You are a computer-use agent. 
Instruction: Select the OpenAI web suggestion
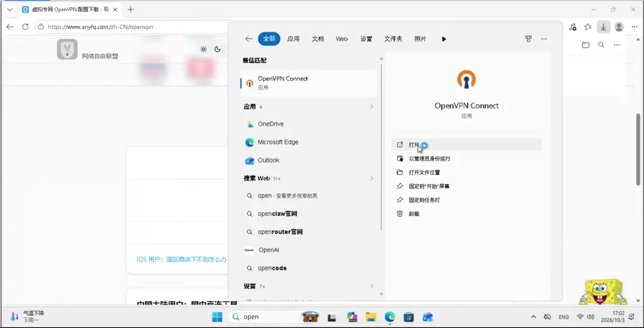pyautogui.click(x=308, y=250)
